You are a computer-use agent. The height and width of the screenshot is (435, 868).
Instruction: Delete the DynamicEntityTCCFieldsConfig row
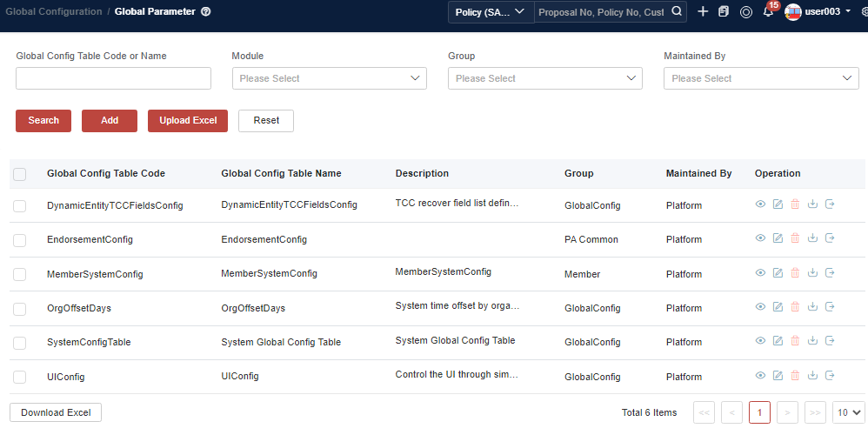click(795, 204)
